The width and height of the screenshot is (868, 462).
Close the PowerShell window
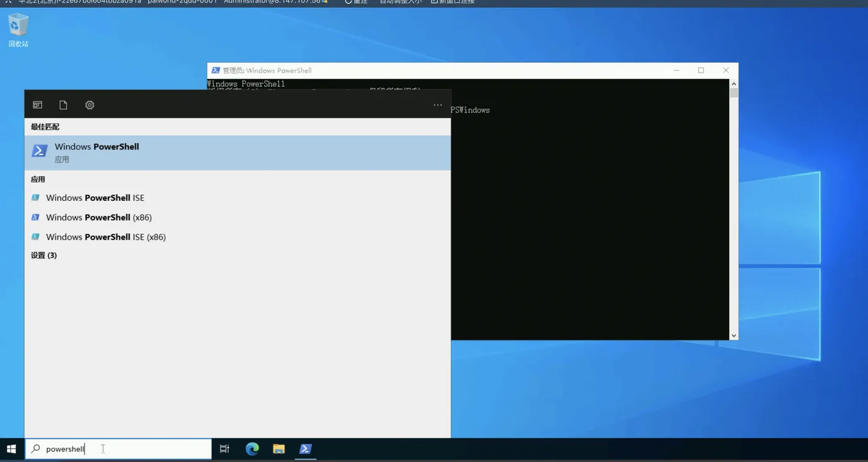(726, 71)
